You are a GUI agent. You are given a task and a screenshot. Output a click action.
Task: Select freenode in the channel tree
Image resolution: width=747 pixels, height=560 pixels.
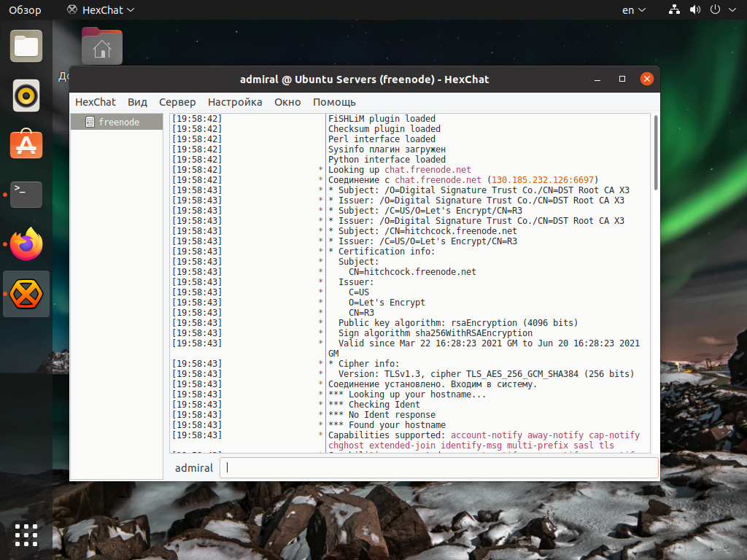point(118,122)
